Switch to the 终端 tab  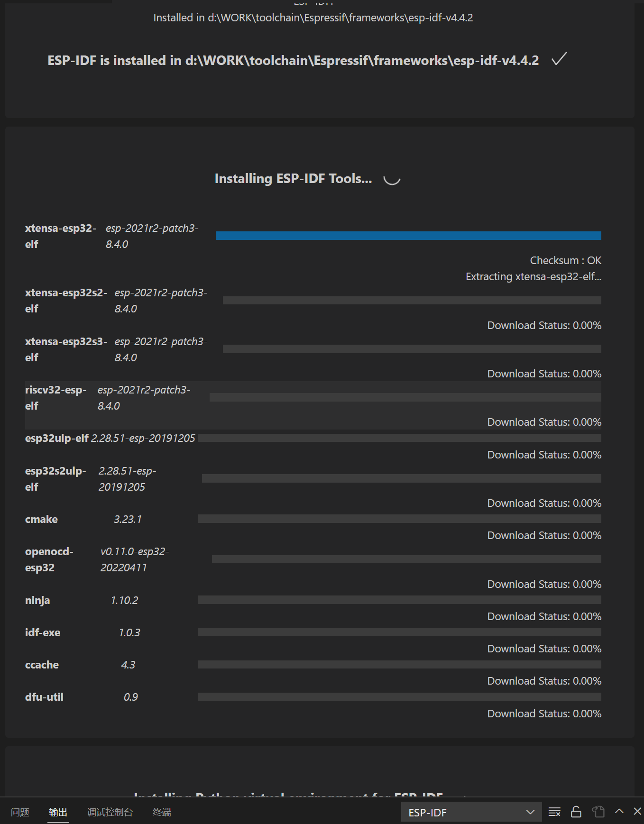162,812
